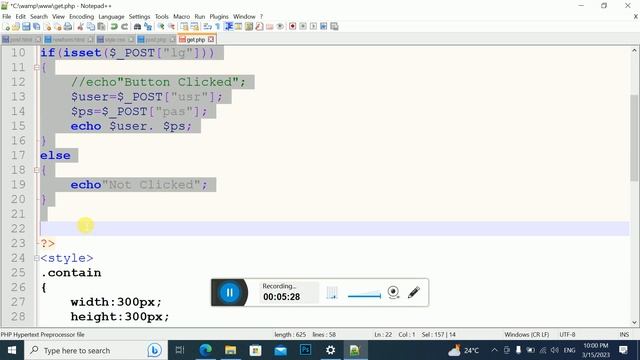
Task: Toggle INS insert mode in status bar
Action: [624, 334]
